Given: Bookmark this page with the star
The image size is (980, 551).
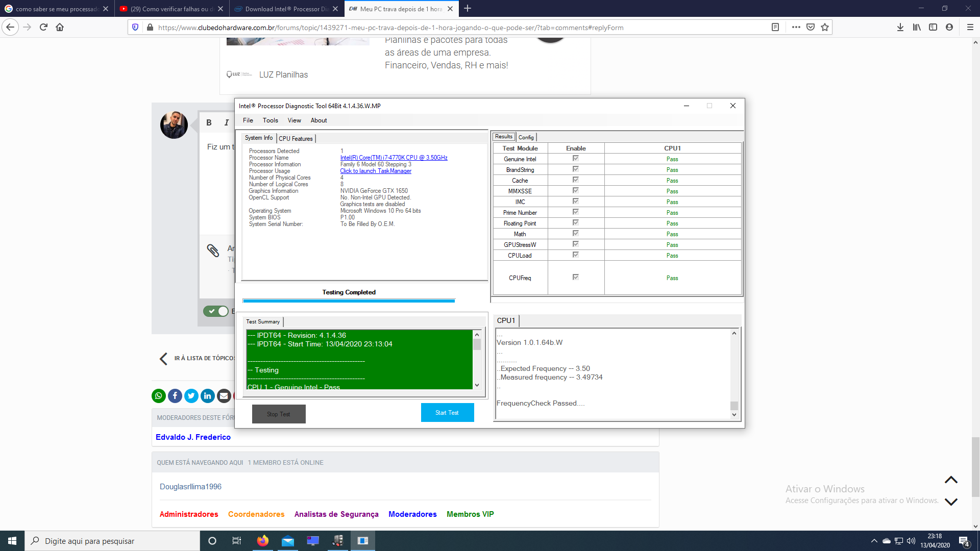Looking at the screenshot, I should pos(825,28).
